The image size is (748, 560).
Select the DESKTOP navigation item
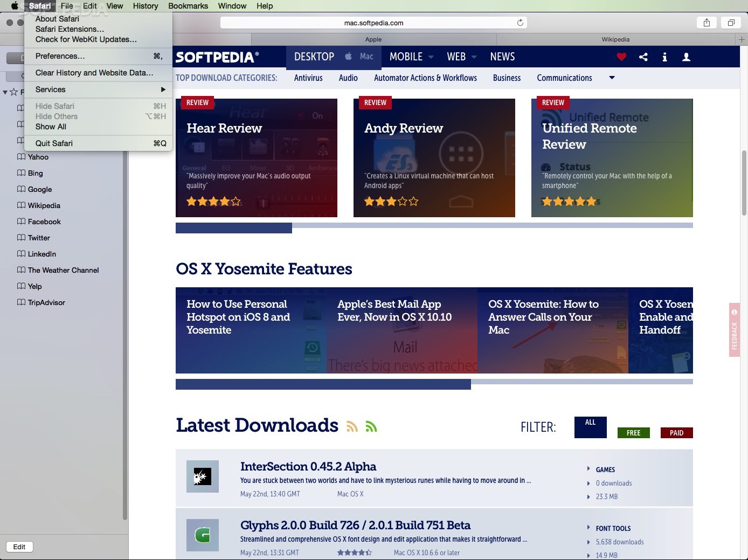(314, 57)
